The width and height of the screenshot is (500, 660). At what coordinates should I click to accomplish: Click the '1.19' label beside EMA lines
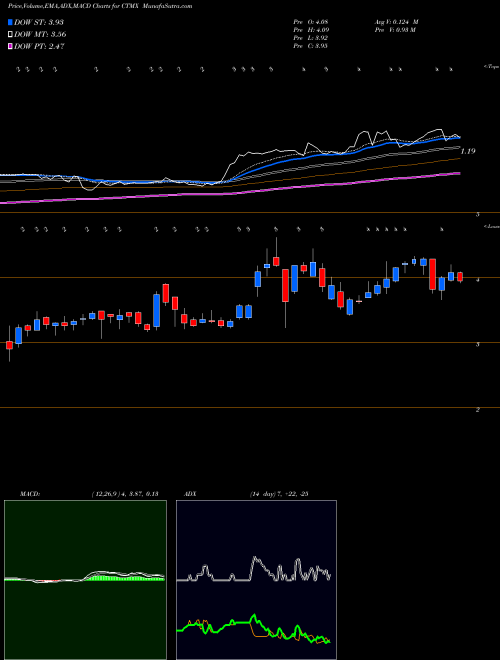tap(468, 151)
